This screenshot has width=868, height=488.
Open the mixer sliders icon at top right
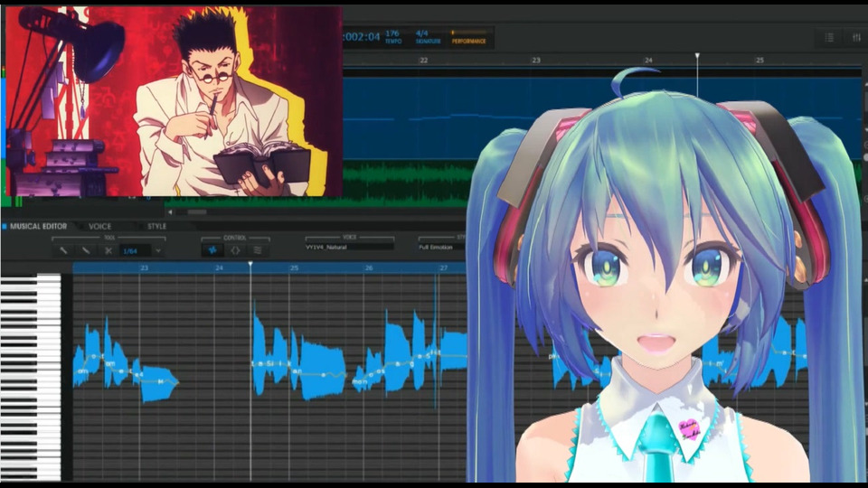[x=856, y=37]
